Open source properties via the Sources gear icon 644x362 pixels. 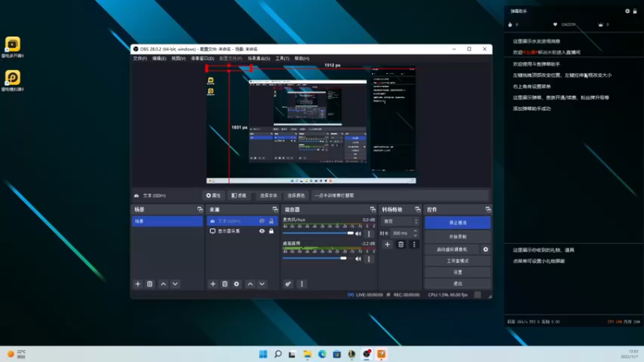point(237,284)
